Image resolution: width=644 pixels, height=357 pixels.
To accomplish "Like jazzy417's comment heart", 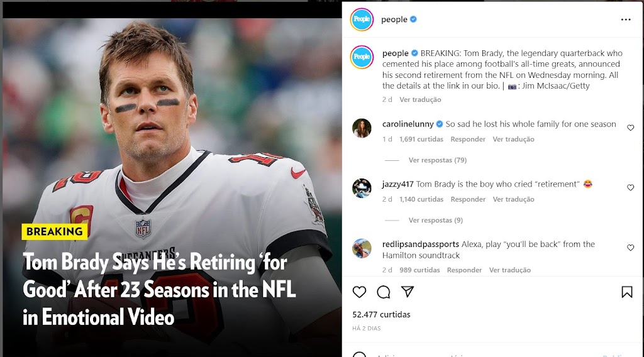I will coord(630,187).
